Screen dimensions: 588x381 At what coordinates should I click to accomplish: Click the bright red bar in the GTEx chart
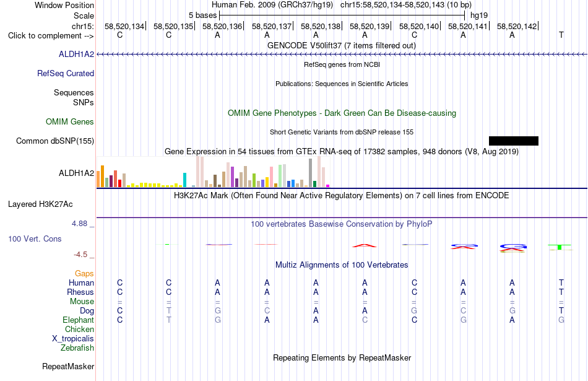tap(119, 183)
